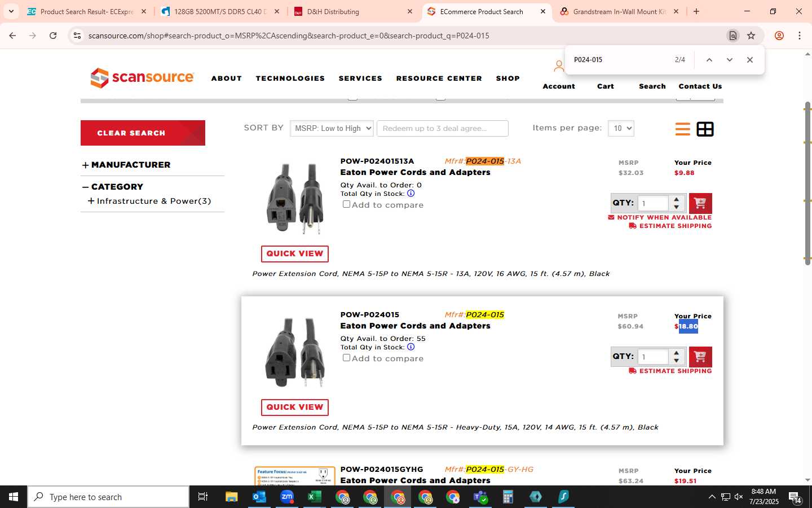Image resolution: width=812 pixels, height=508 pixels.
Task: Check Add to compare for POW-P02401513A
Action: tap(346, 204)
